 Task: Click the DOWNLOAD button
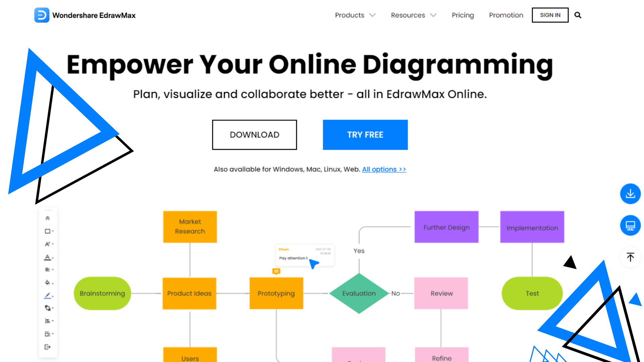tap(254, 135)
